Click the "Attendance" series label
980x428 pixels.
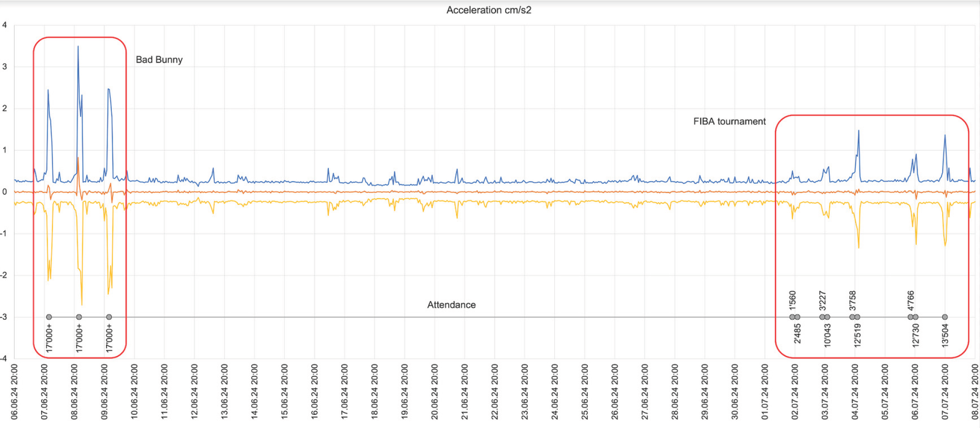451,305
